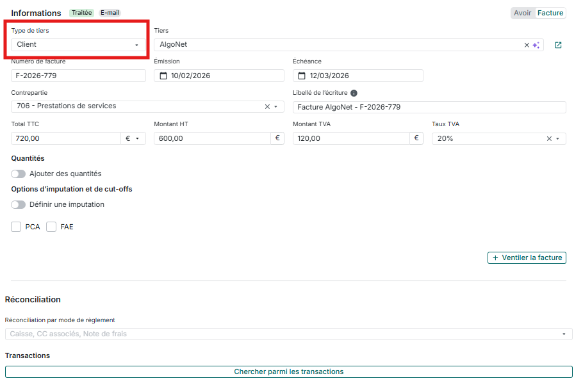Open the Type de tiers dropdown
The height and width of the screenshot is (392, 583).
[x=78, y=45]
